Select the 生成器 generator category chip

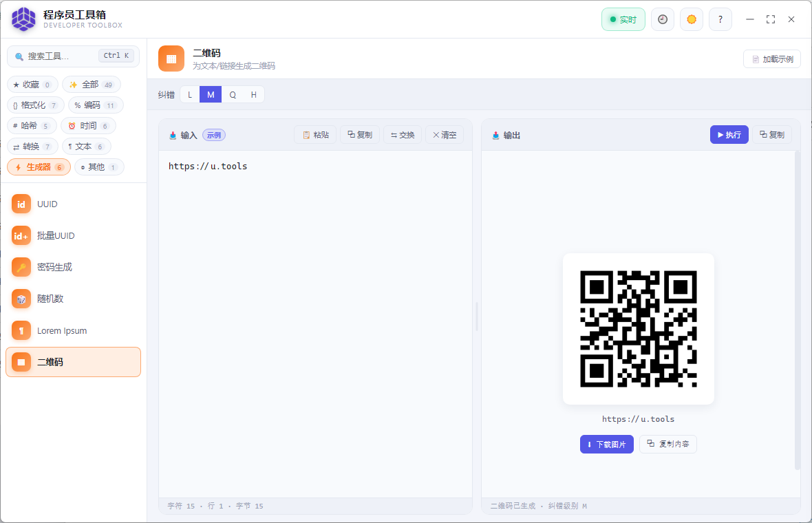click(39, 167)
